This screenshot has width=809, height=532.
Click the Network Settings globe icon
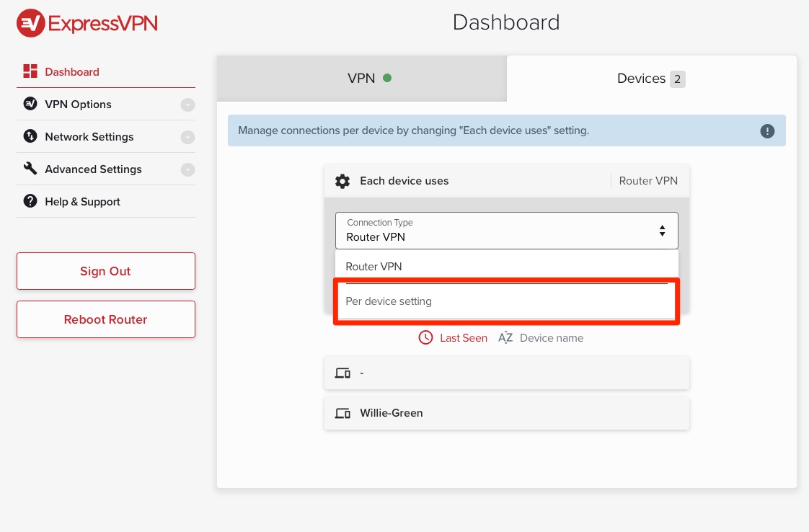point(30,136)
